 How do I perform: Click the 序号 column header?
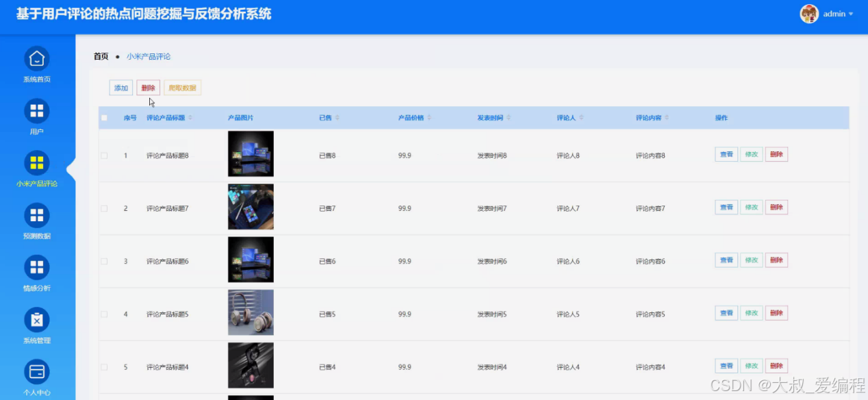coord(130,118)
